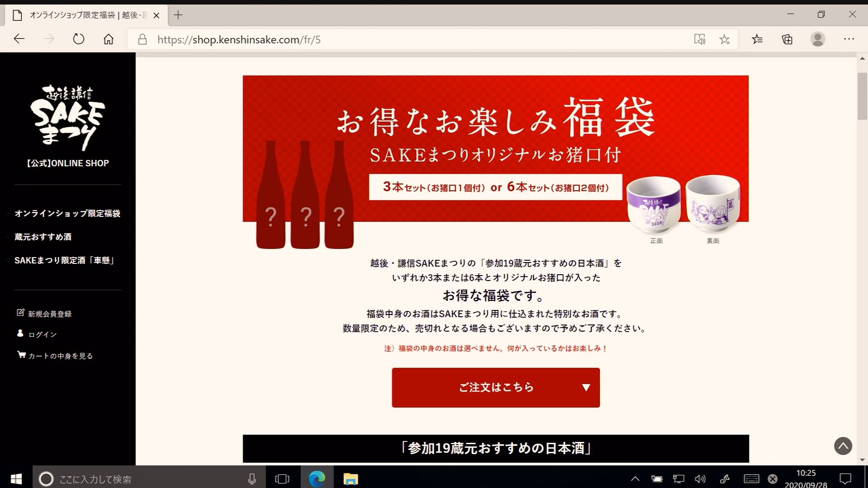The width and height of the screenshot is (868, 488).
Task: Open the favorites list icon
Action: (x=757, y=39)
